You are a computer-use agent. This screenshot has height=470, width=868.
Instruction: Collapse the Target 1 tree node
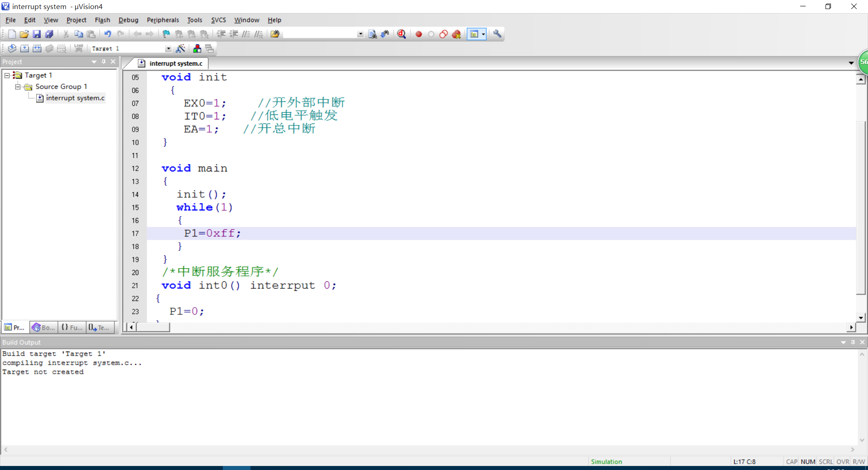point(7,75)
